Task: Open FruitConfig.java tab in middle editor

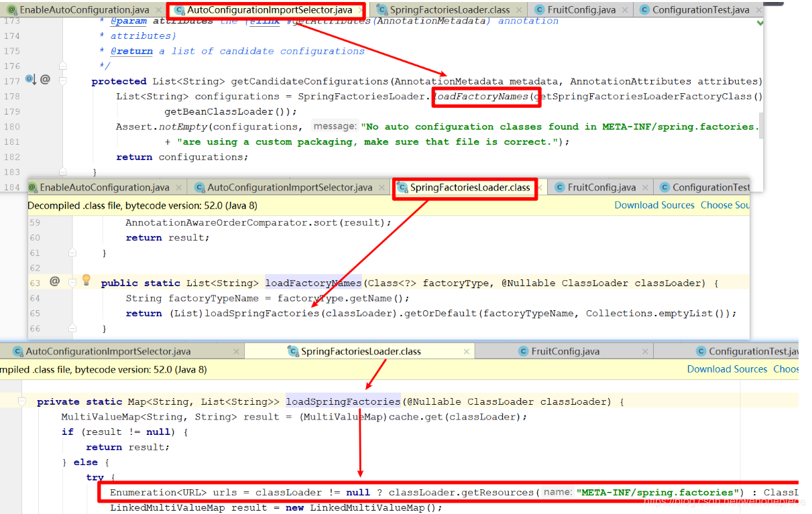Action: [601, 188]
